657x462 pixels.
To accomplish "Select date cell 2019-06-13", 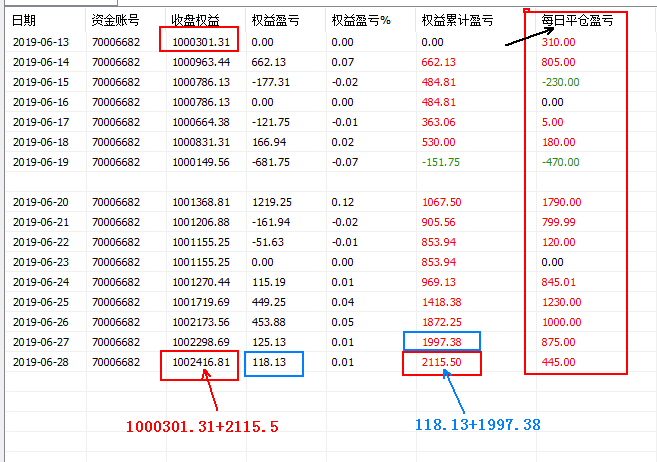I will tap(41, 42).
